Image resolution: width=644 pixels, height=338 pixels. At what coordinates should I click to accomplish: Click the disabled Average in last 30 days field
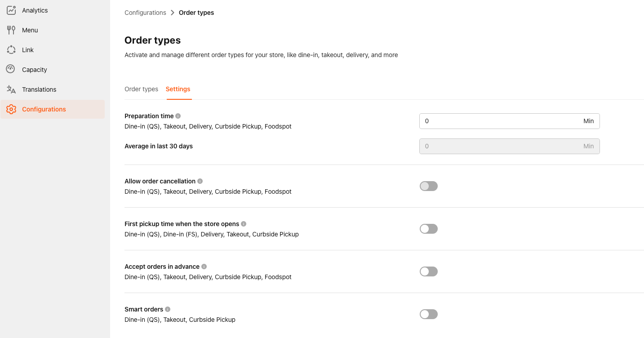(509, 146)
